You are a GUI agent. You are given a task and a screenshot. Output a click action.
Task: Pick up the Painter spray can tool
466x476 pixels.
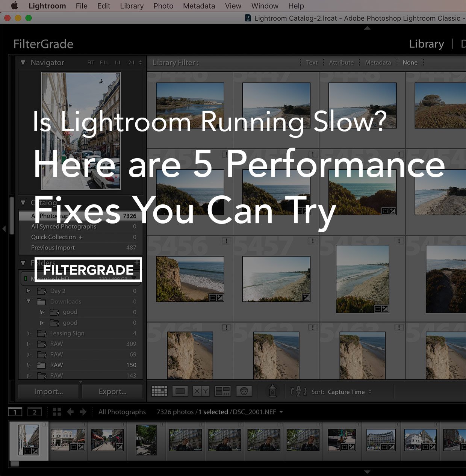pyautogui.click(x=272, y=391)
